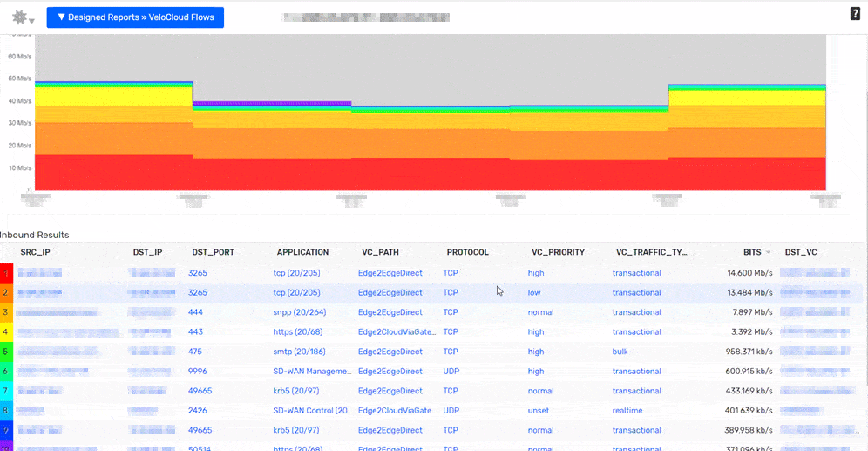Click snpp (20/264) application link

click(x=300, y=312)
